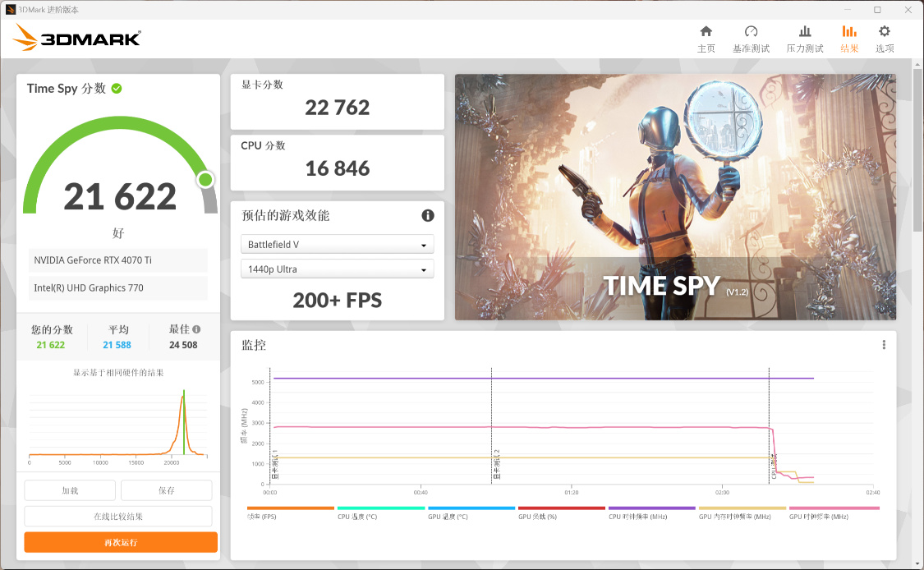Viewport: 924px width, 570px height.
Task: Expand the Battlefield V game dropdown
Action: coord(337,244)
